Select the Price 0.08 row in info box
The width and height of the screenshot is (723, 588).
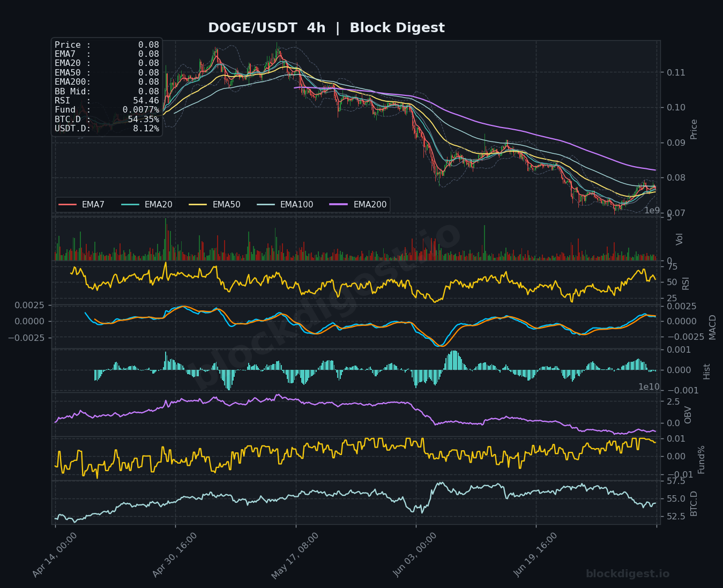click(x=107, y=45)
